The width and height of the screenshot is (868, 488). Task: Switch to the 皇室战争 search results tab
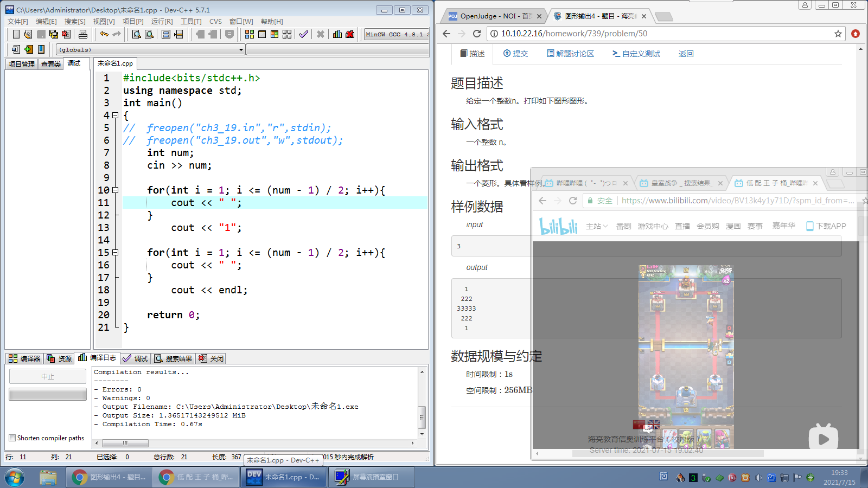point(680,183)
